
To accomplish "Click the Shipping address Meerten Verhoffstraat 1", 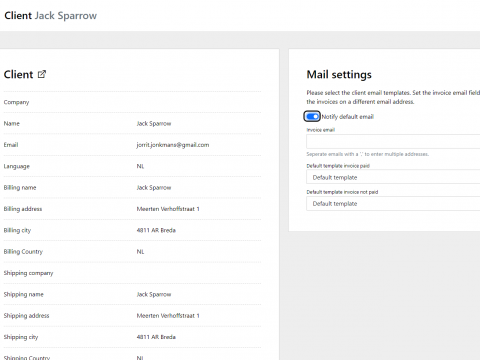I will (x=168, y=316).
